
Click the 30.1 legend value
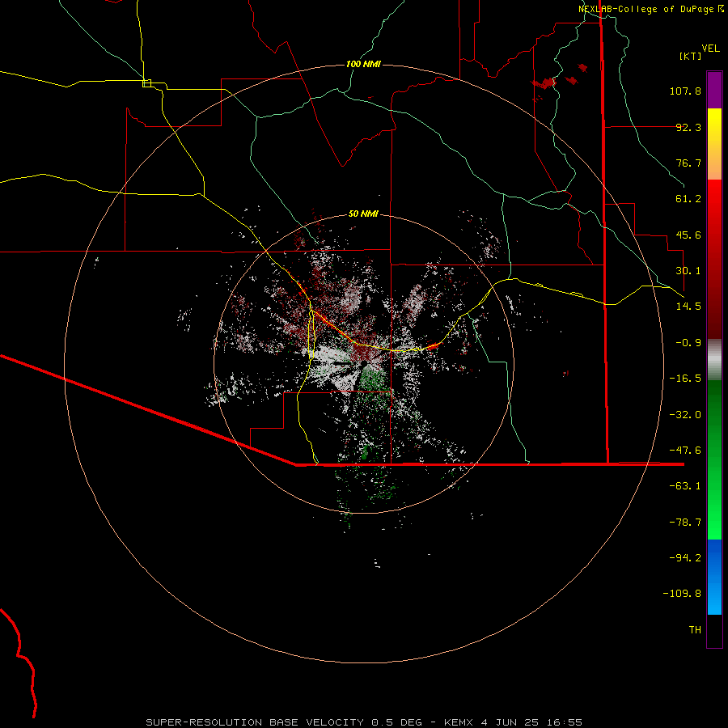(688, 271)
